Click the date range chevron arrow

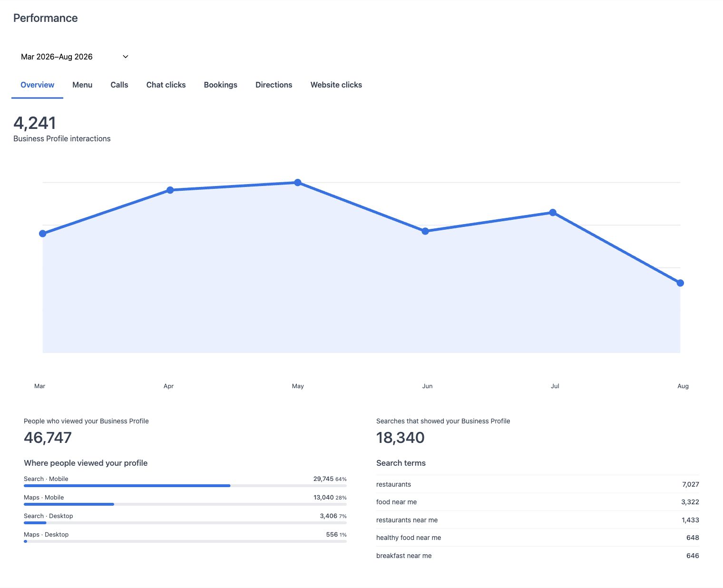pyautogui.click(x=126, y=57)
